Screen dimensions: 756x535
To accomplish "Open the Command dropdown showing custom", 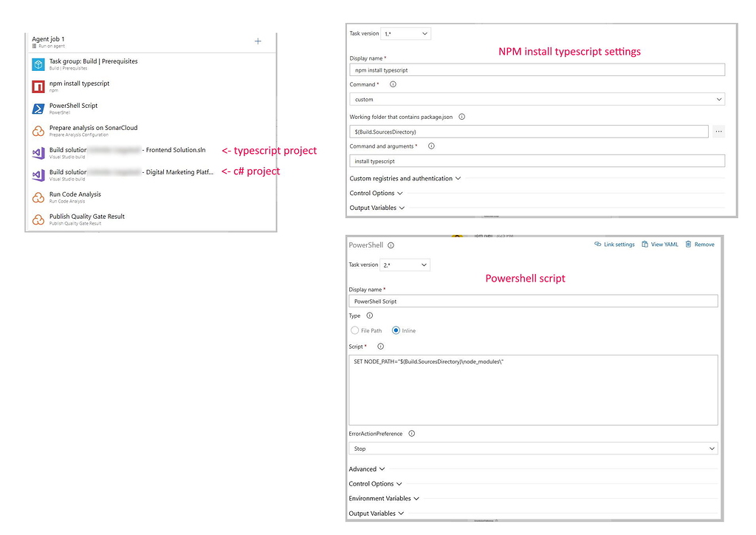I will pyautogui.click(x=537, y=99).
